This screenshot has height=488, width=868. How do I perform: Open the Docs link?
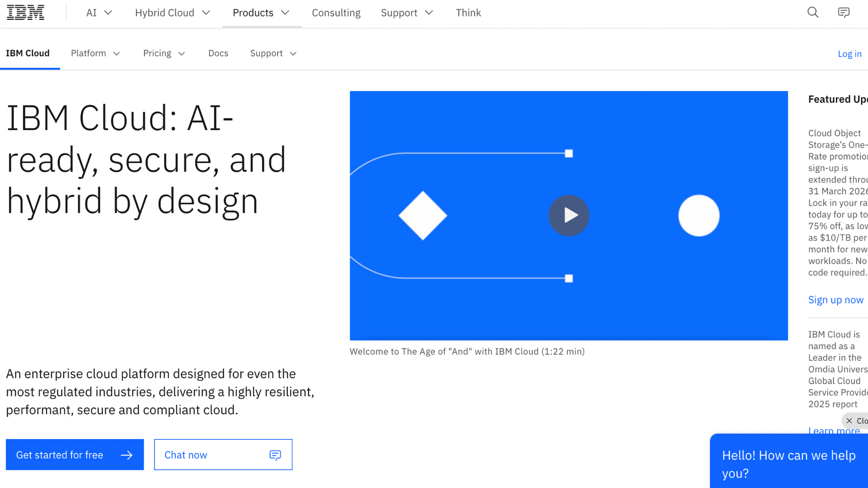point(218,53)
